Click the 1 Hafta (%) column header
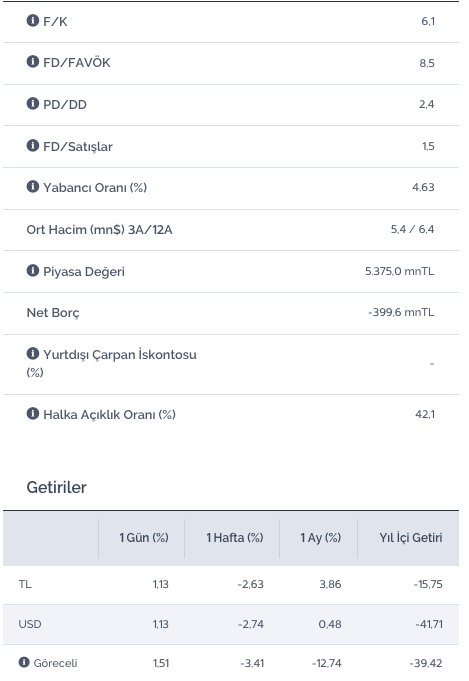Image resolution: width=469 pixels, height=681 pixels. 234,538
